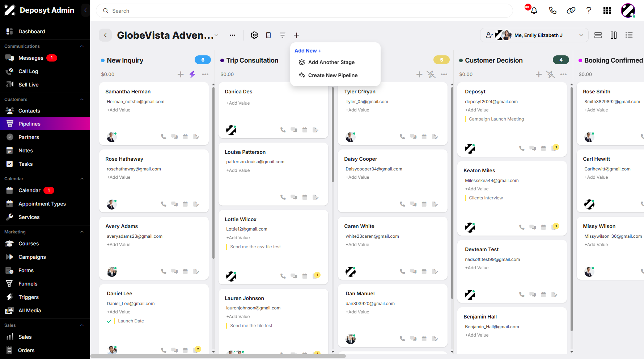Check the Launch Date task on Daniel Lee's card
The height and width of the screenshot is (359, 644).
tap(109, 321)
